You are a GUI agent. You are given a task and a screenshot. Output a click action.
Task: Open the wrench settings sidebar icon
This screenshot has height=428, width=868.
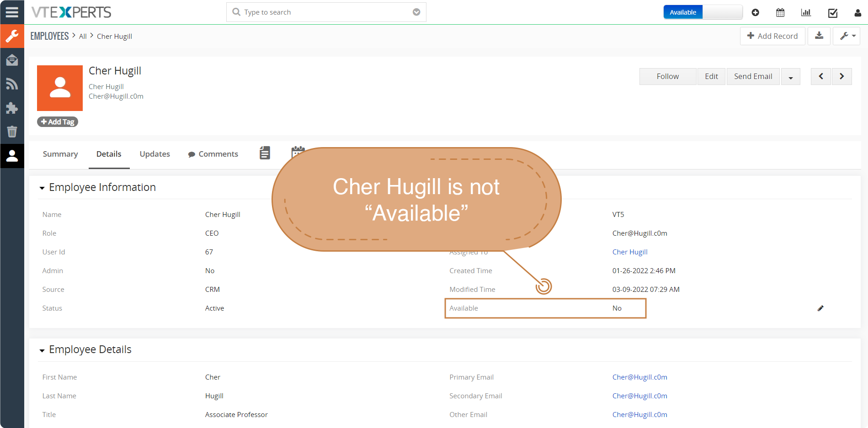pos(12,36)
